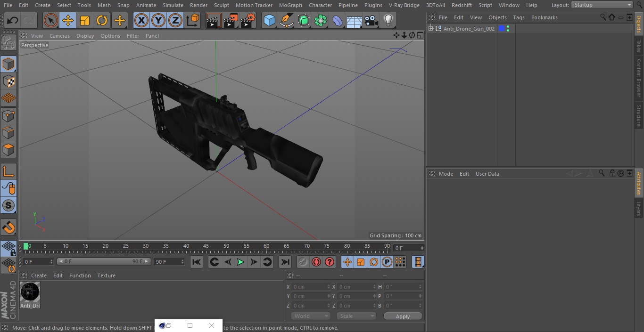Switch to Model mode
644x332 pixels.
pyautogui.click(x=8, y=64)
